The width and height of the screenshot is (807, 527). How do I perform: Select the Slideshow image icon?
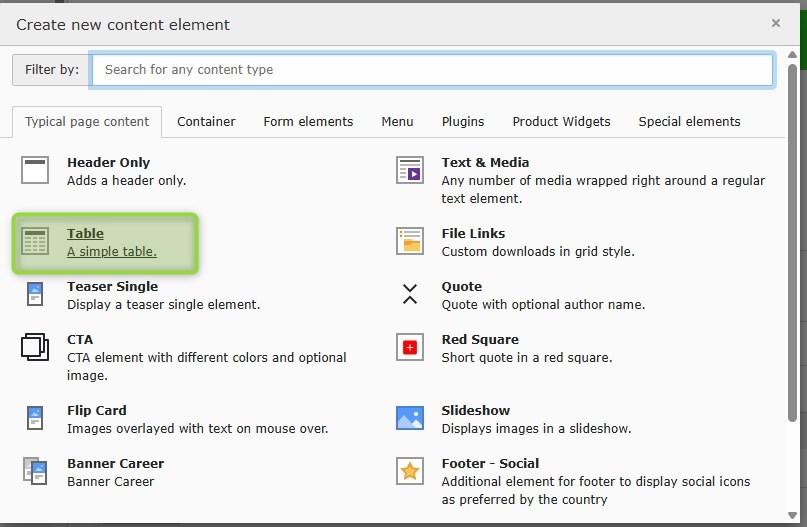[410, 418]
